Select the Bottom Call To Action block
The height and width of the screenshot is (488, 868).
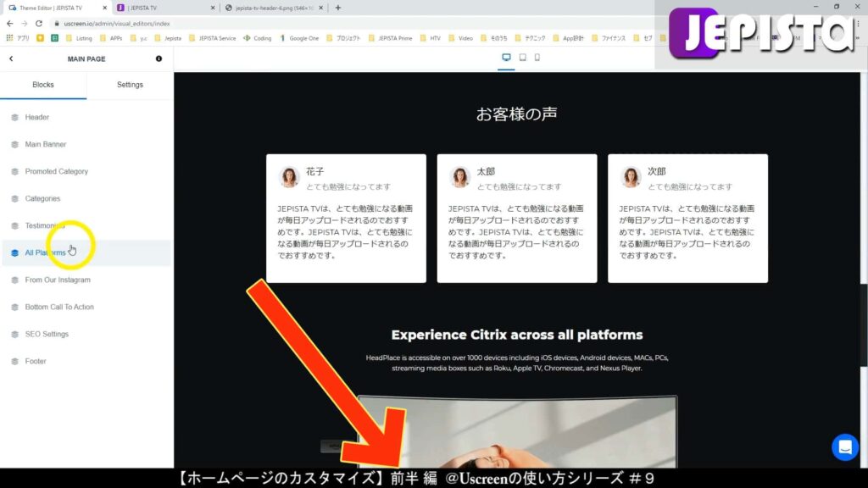tap(86, 307)
